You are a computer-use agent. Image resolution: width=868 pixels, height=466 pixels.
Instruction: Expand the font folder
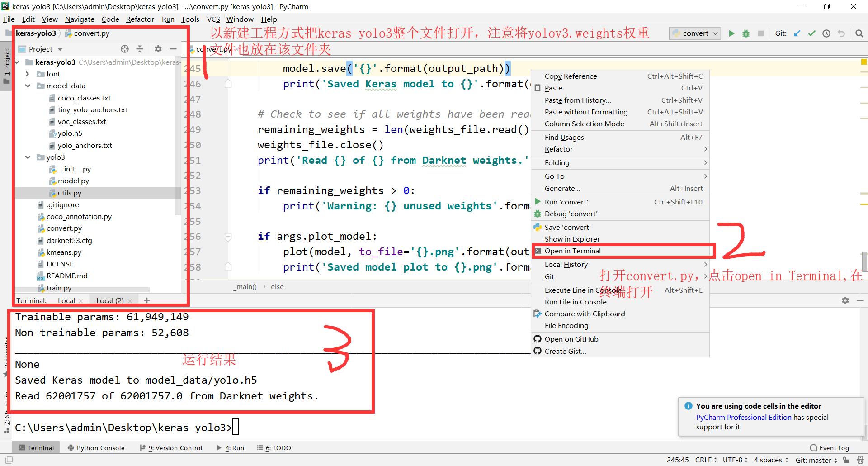[28, 74]
